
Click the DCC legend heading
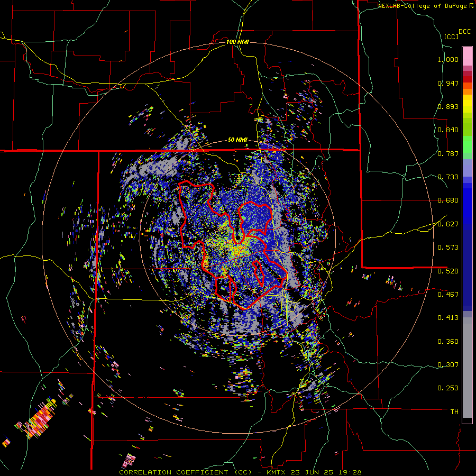[x=464, y=32]
